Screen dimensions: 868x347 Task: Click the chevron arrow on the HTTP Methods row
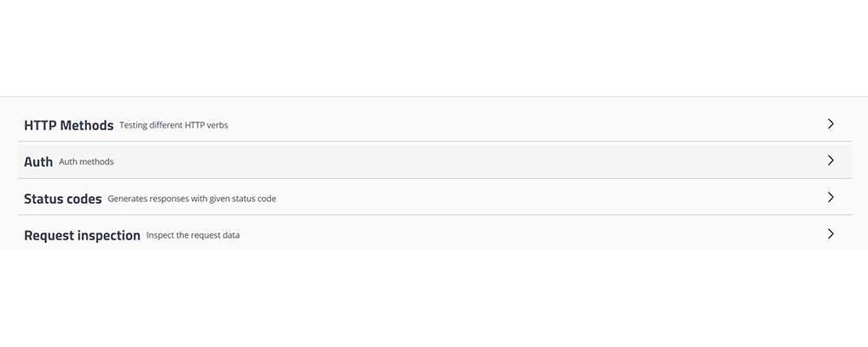(831, 124)
